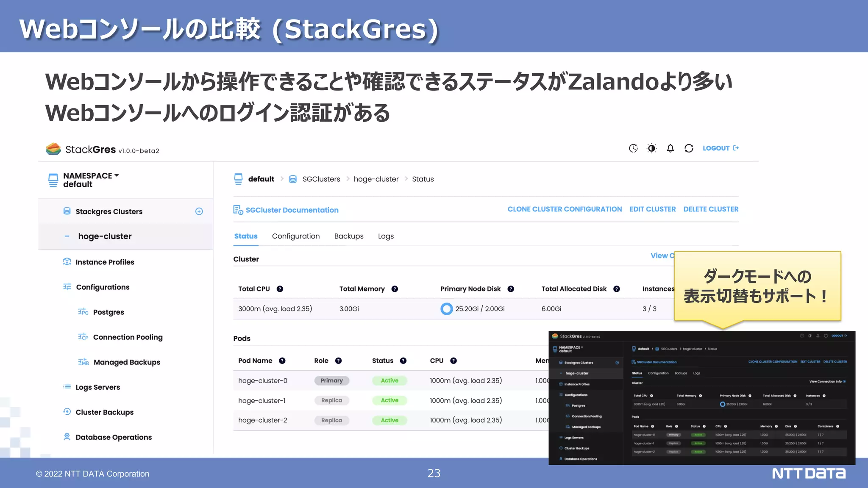Click help icon next to Primary Node Disk
The image size is (868, 488).
pos(511,289)
